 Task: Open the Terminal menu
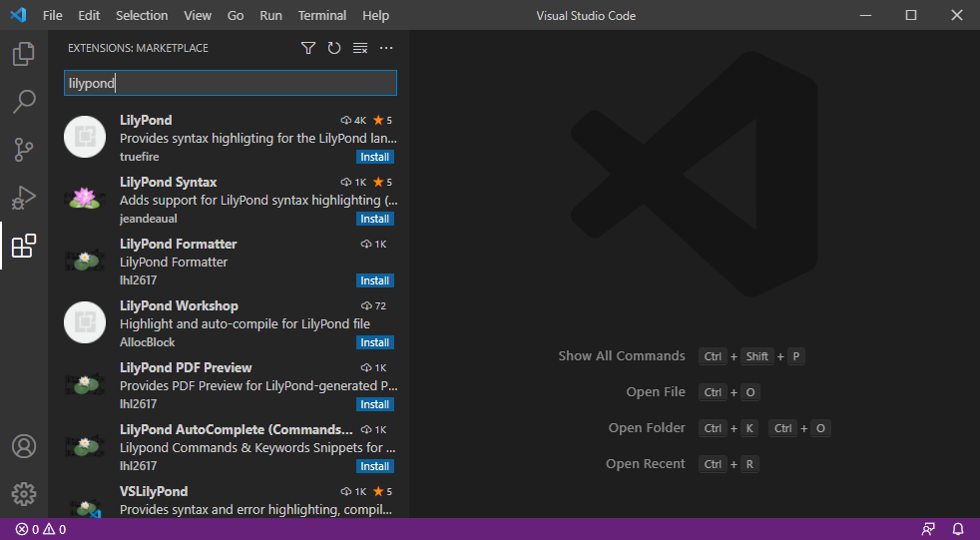click(x=322, y=16)
